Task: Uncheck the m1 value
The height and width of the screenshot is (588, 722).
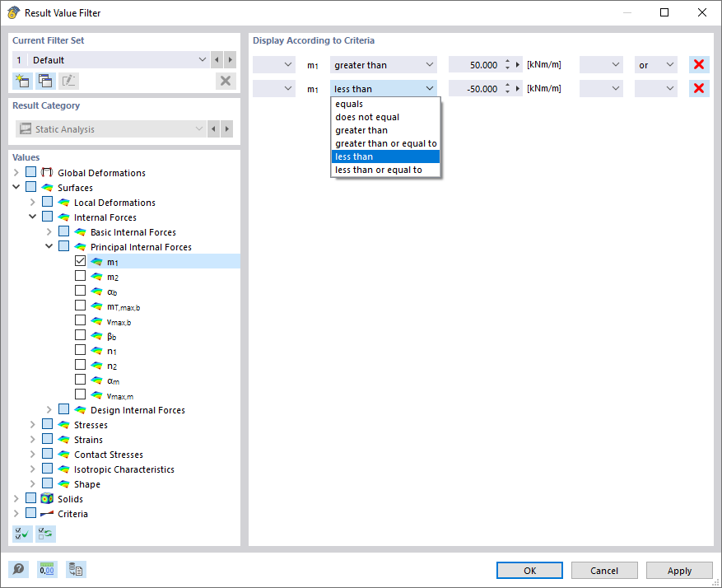Action: point(80,260)
